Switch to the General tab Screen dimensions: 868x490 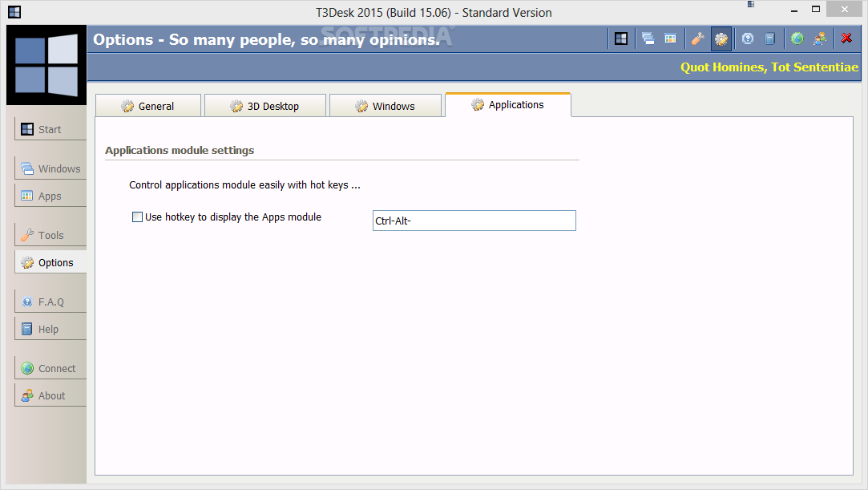tap(148, 106)
